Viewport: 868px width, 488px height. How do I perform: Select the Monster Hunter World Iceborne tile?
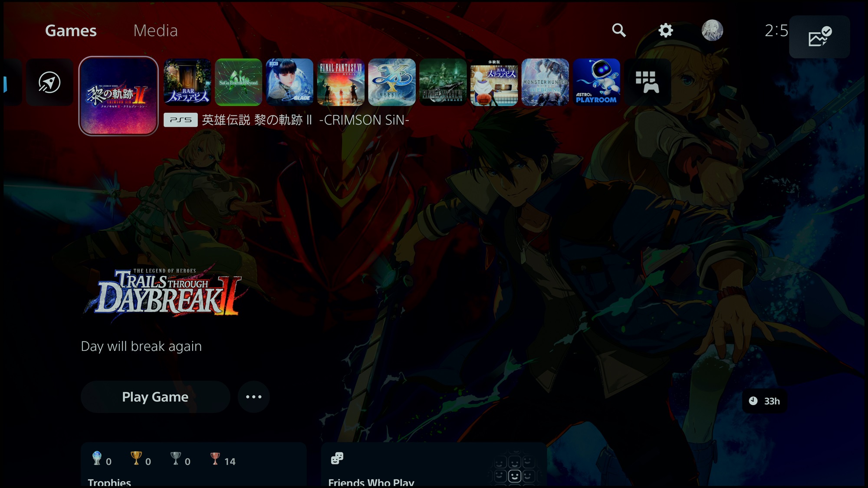click(545, 82)
